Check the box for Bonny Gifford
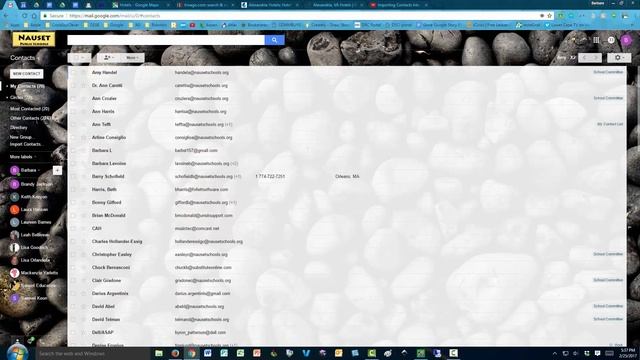Screen dimensions: 640x360 pos(73,202)
